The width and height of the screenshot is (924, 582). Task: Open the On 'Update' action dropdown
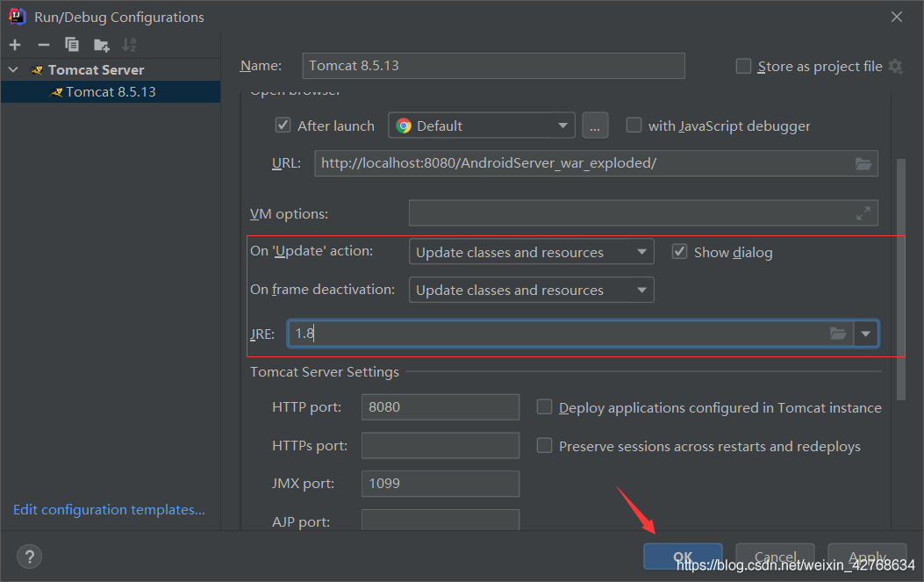tap(531, 252)
